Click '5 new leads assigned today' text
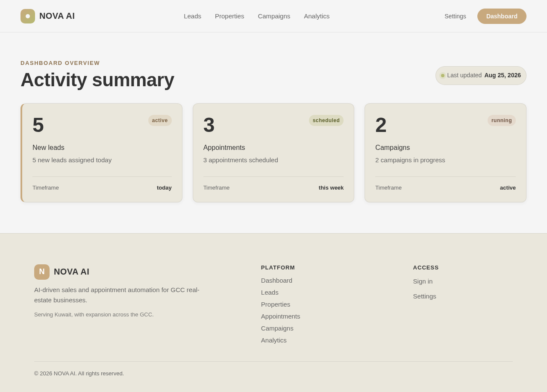 (72, 160)
